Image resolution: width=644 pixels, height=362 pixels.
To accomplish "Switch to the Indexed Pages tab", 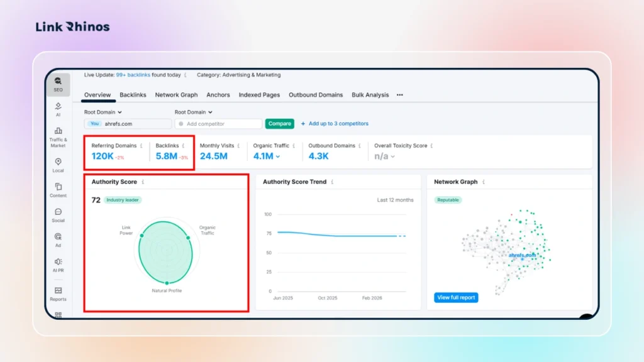I will click(x=259, y=95).
